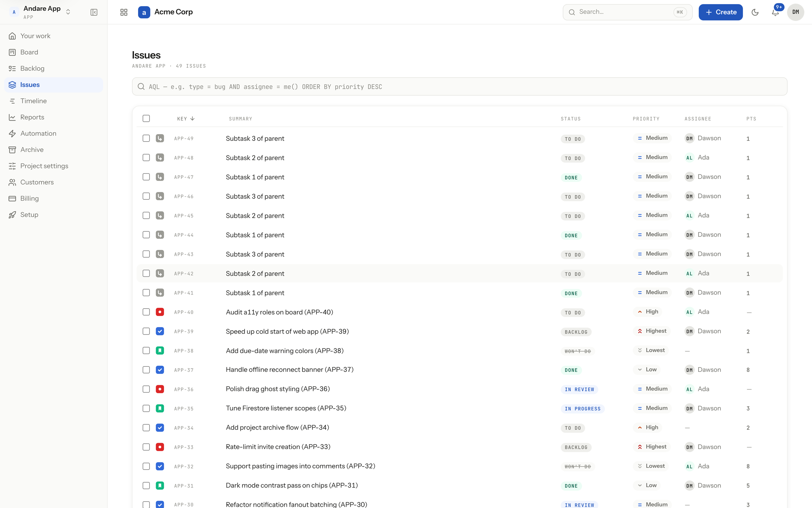Screen dimensions: 812x508
Task: Click the Setup rocket icon
Action: pyautogui.click(x=12, y=215)
